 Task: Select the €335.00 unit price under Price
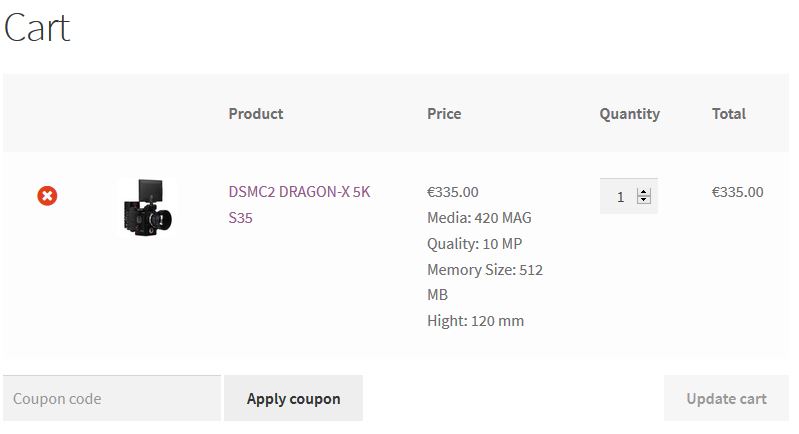452,192
